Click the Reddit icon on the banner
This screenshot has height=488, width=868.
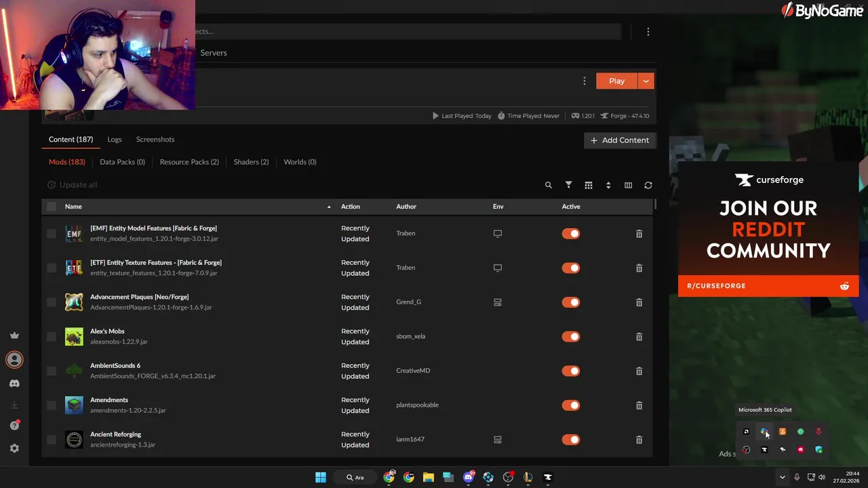click(844, 286)
